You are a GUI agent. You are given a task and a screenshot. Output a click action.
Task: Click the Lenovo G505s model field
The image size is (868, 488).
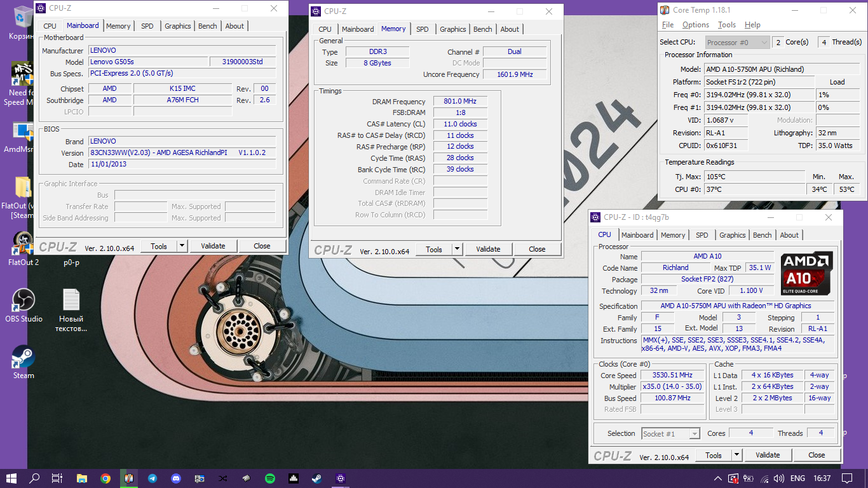point(149,62)
